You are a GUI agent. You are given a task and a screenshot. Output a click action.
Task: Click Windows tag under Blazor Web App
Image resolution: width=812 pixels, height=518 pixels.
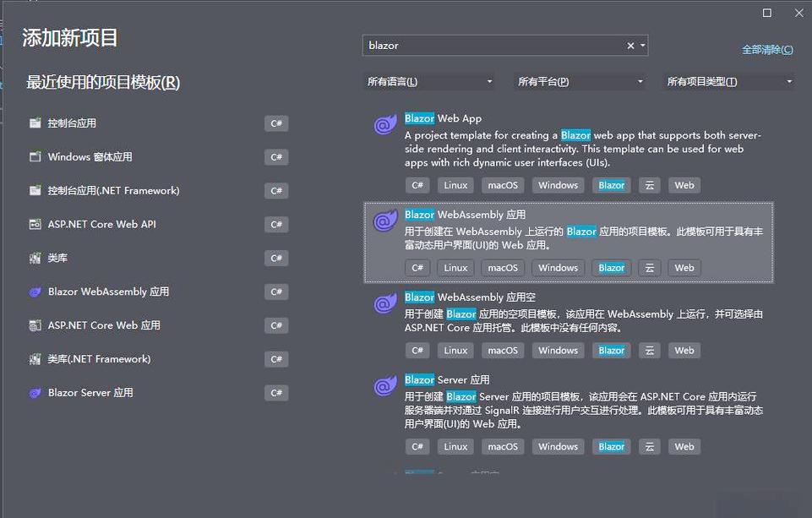tap(559, 185)
